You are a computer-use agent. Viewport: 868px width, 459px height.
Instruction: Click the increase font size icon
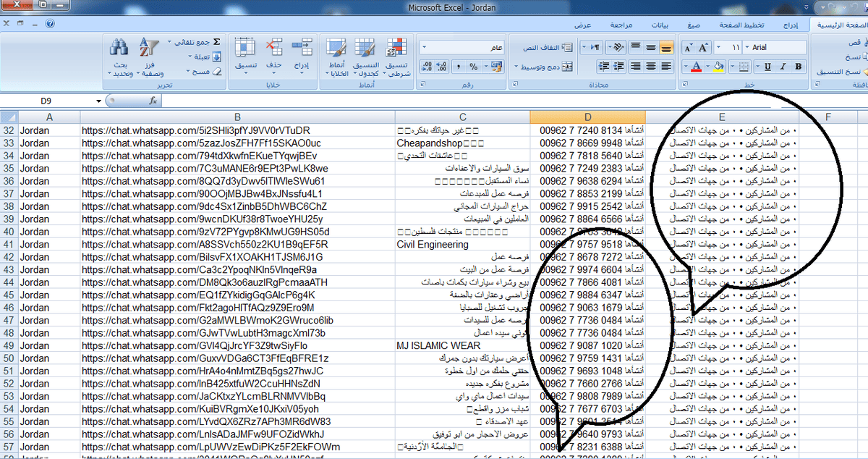coord(703,48)
